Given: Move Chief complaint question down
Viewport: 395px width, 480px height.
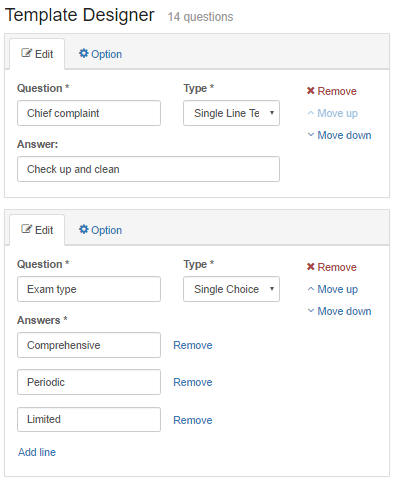Looking at the screenshot, I should point(339,135).
